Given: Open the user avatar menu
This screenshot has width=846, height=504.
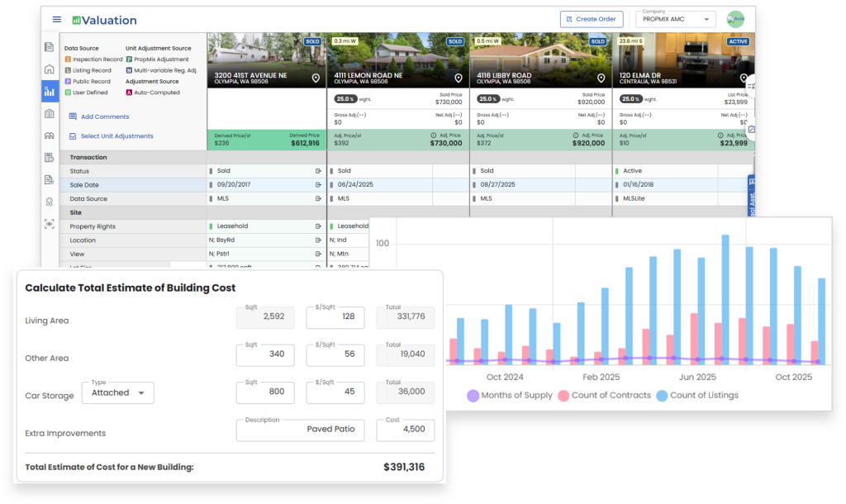Looking at the screenshot, I should pyautogui.click(x=734, y=19).
